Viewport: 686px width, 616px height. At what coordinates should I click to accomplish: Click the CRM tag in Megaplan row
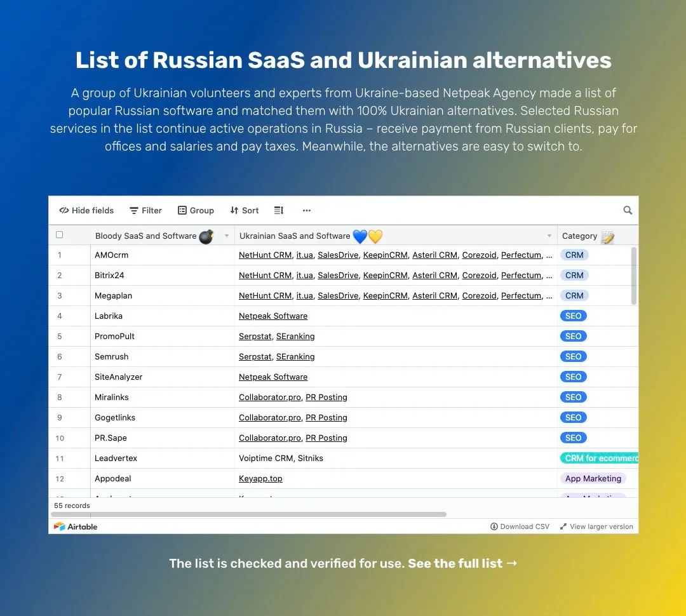574,296
